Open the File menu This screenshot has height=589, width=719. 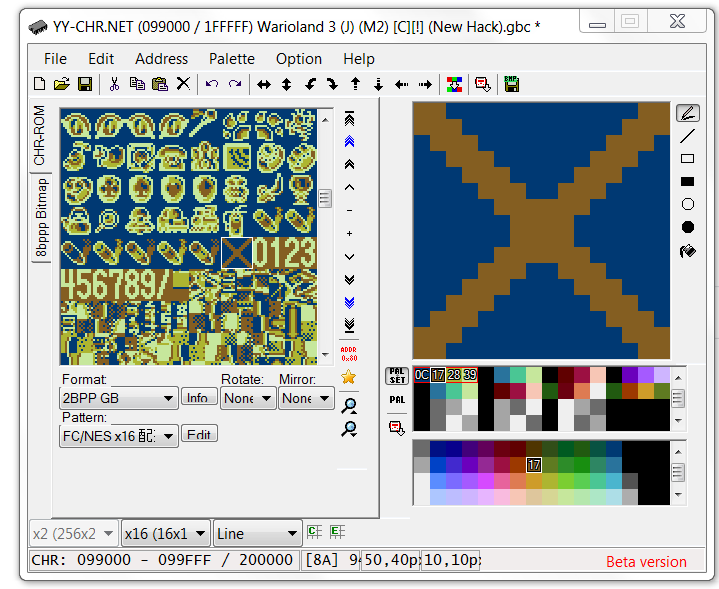(55, 59)
